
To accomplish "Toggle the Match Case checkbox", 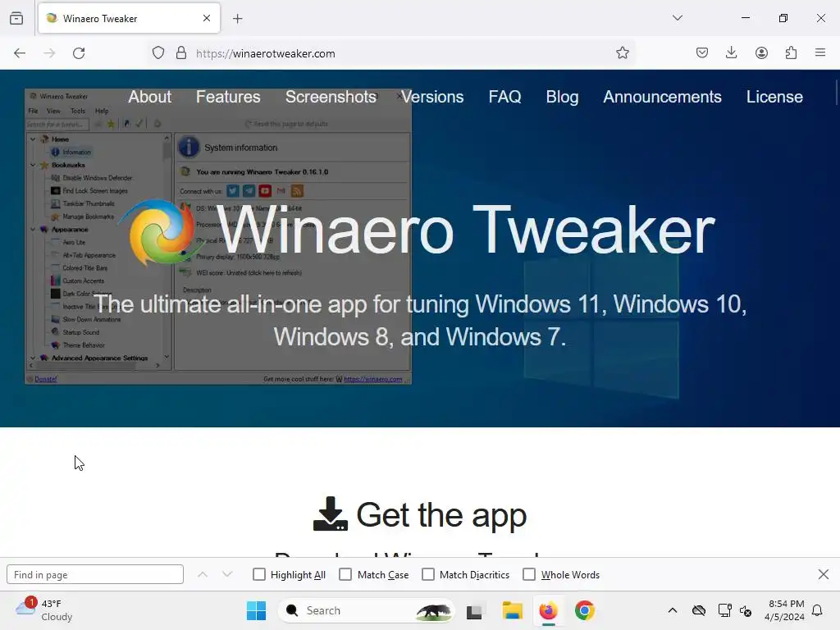I will point(345,574).
